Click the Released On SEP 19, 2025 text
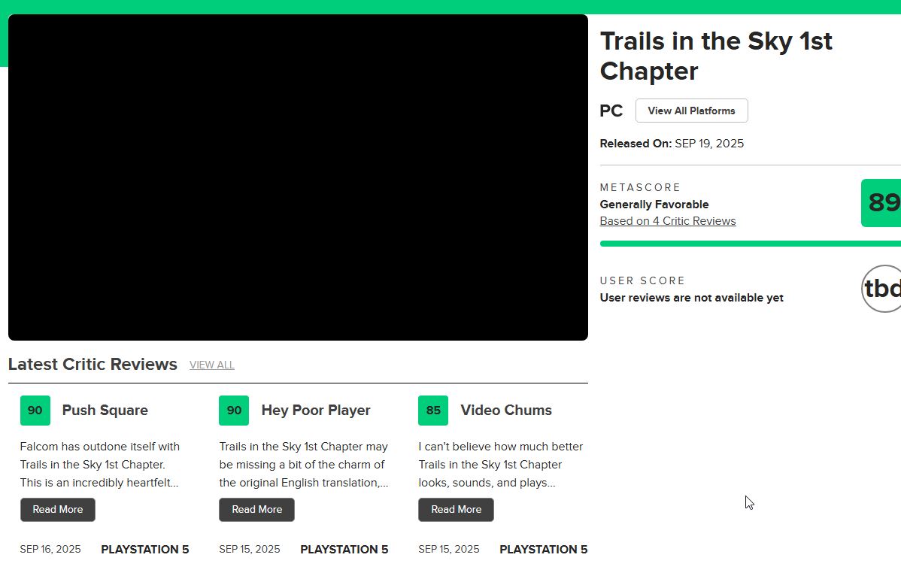Viewport: 901px width, 588px height. click(672, 144)
